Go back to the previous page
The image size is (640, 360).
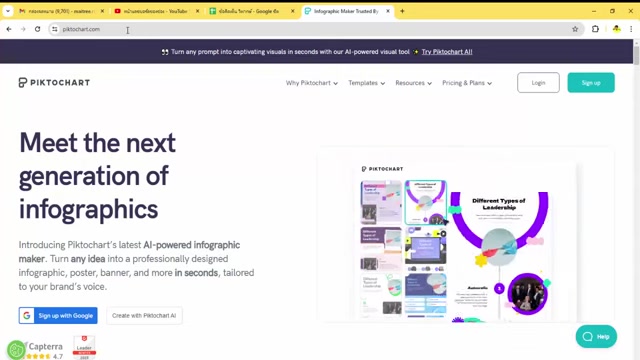9,29
